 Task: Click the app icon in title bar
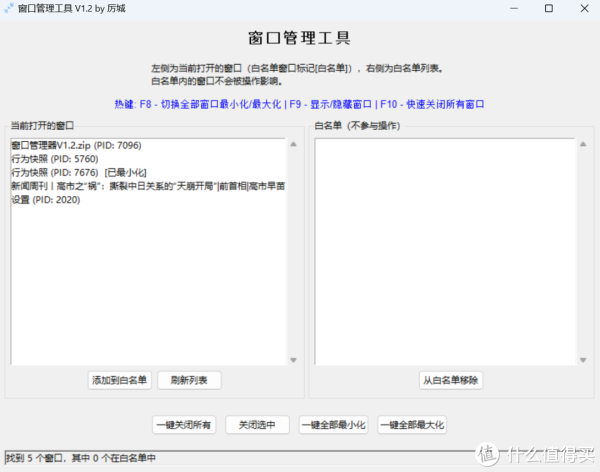pyautogui.click(x=9, y=8)
